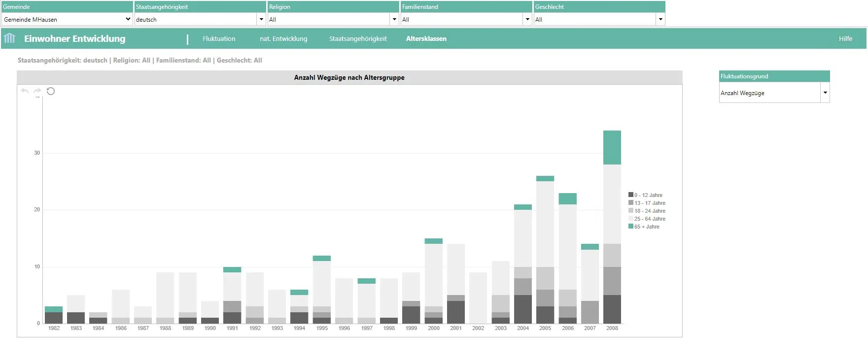Screen dimensions: 868x364
Task: Toggle the 13 - 17 Jahre legend swatch
Action: (x=631, y=203)
